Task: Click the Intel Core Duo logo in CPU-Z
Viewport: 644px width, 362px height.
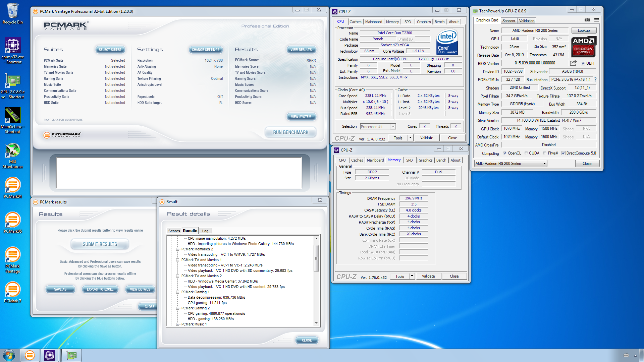Action: point(447,43)
